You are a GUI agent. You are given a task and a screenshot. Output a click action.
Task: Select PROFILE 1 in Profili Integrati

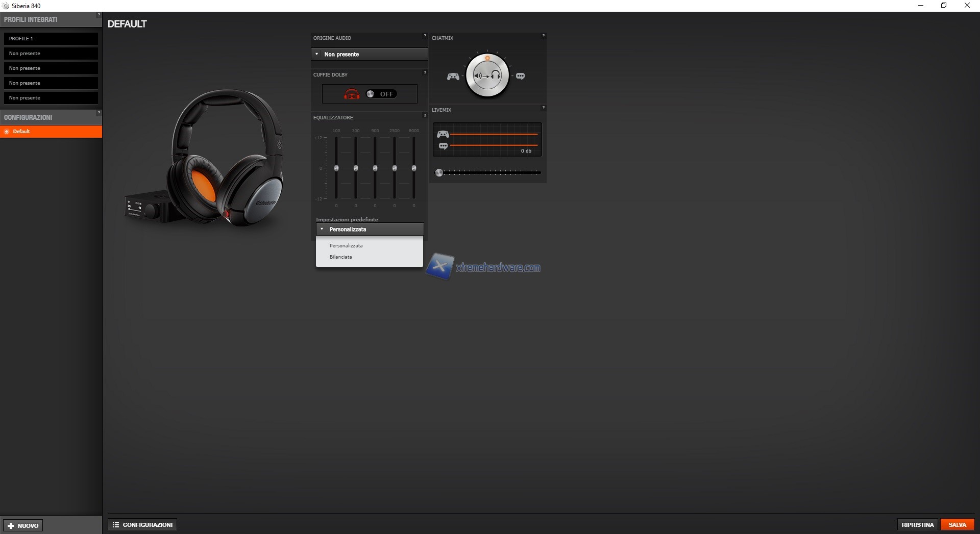point(51,39)
